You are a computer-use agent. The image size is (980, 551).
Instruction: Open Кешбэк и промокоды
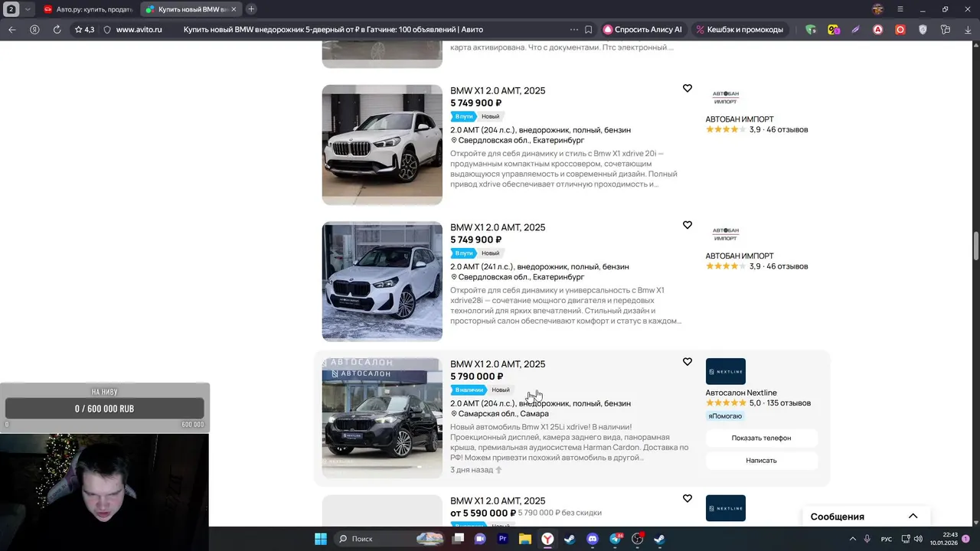pyautogui.click(x=740, y=29)
